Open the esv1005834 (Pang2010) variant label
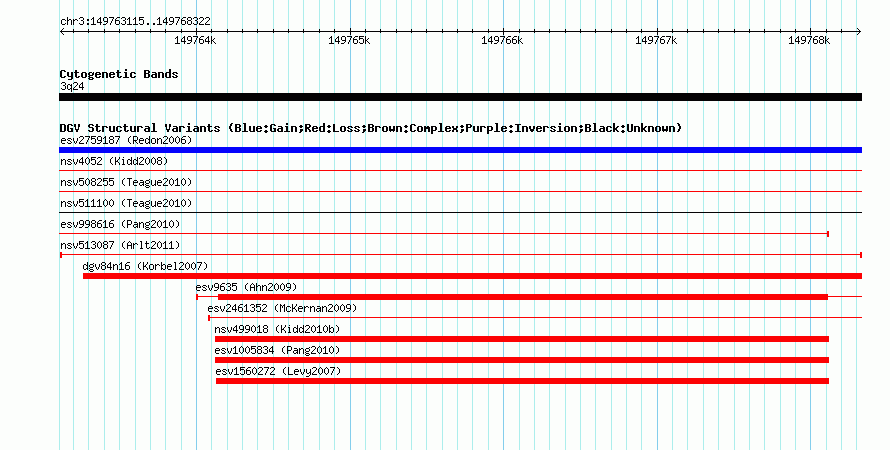The height and width of the screenshot is (450, 890). [277, 350]
